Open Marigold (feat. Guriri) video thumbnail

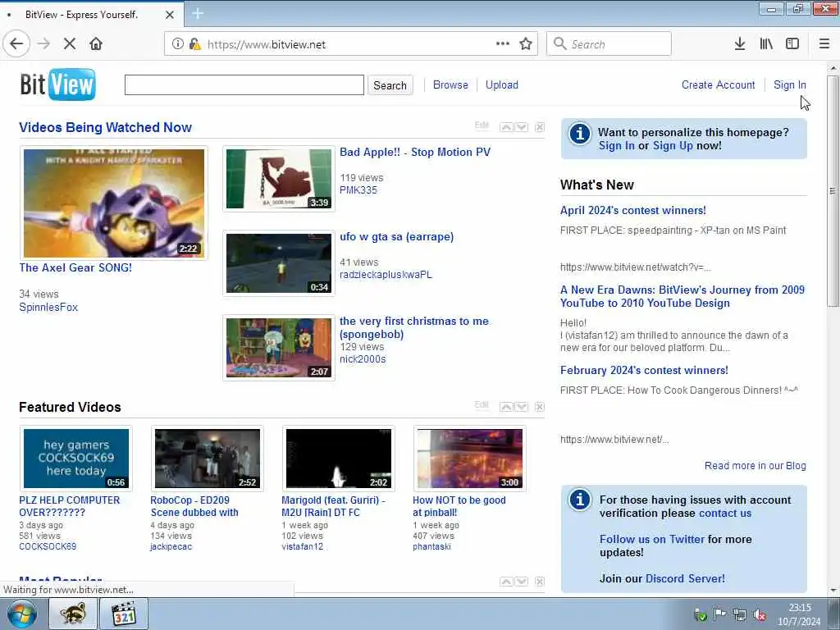pyautogui.click(x=339, y=459)
